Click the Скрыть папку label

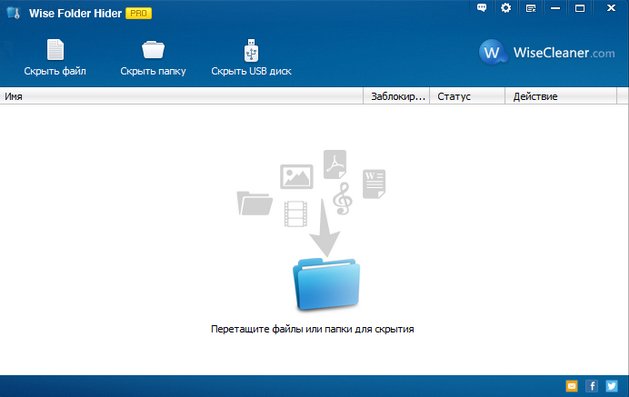click(153, 71)
